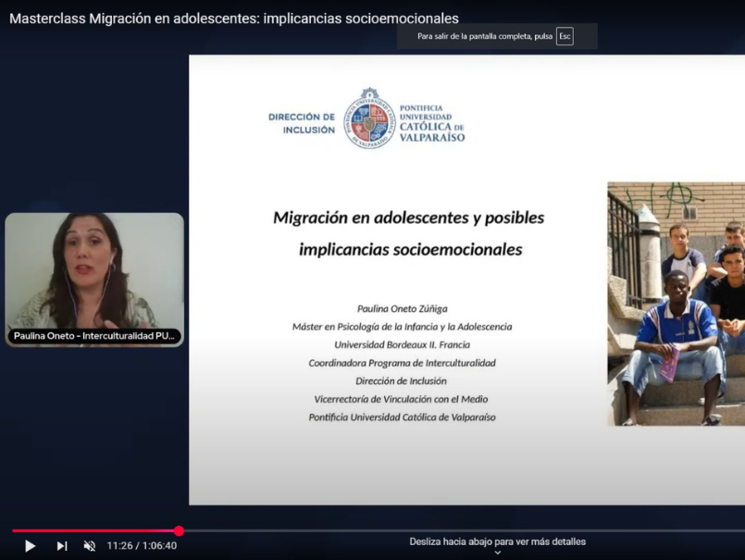The image size is (745, 560).
Task: Click the Masterclass Migración video title
Action: coord(233,19)
